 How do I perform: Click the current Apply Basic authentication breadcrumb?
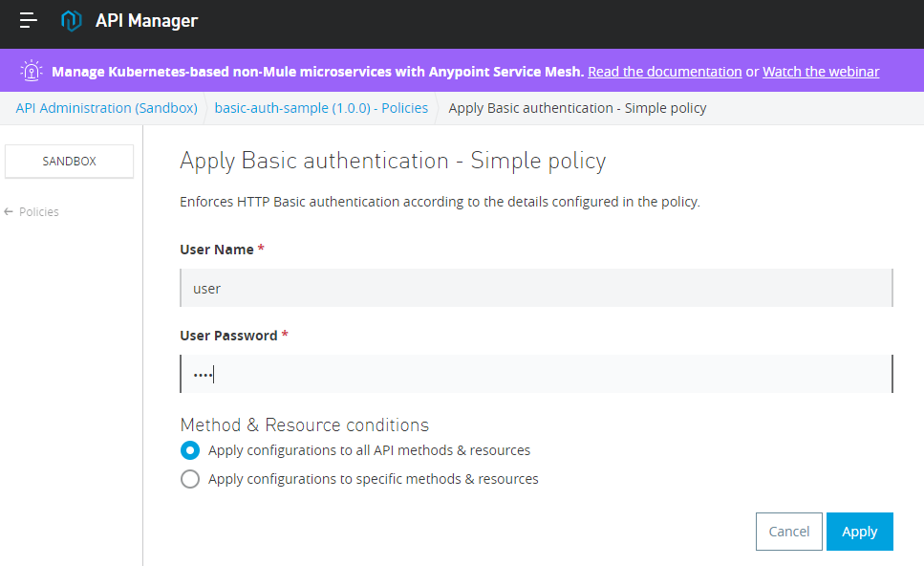tap(577, 108)
